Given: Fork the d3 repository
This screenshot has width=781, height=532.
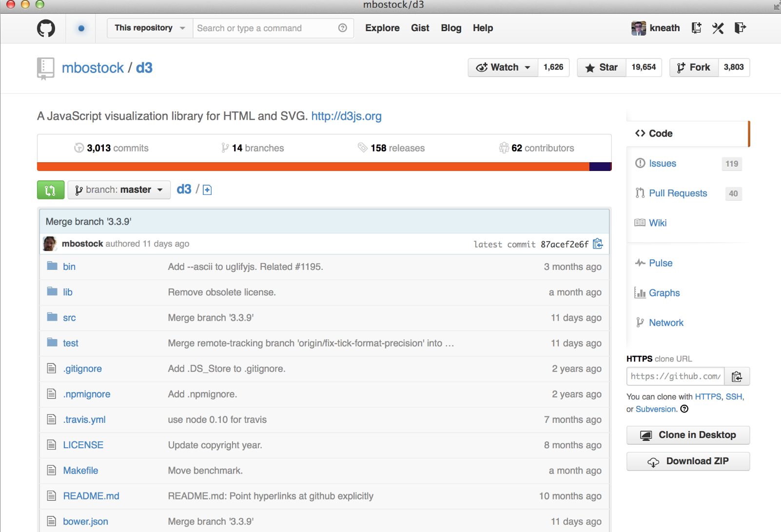Looking at the screenshot, I should 694,67.
